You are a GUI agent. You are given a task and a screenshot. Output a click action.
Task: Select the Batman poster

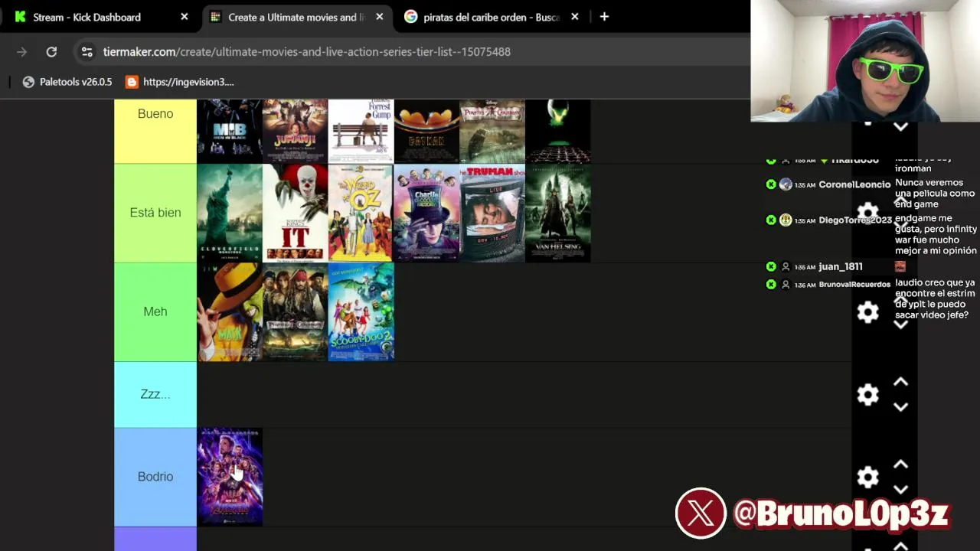pos(426,131)
